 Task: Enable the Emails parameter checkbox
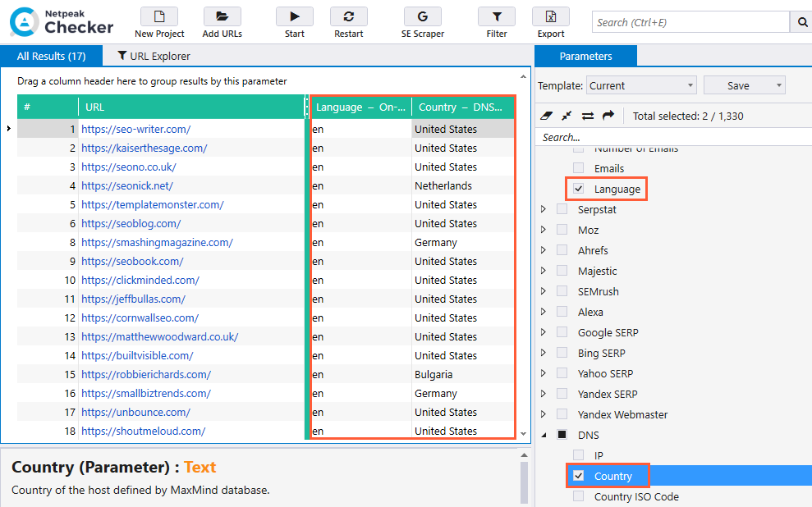click(579, 168)
